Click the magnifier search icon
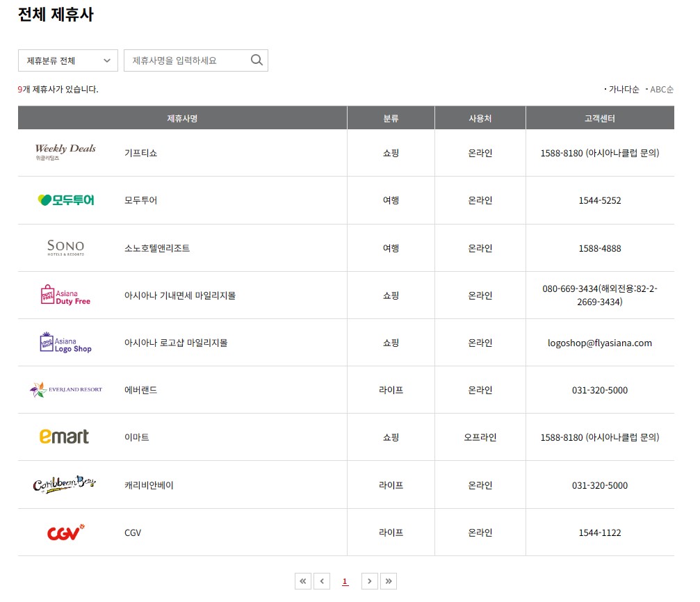700x602 pixels. 257,60
